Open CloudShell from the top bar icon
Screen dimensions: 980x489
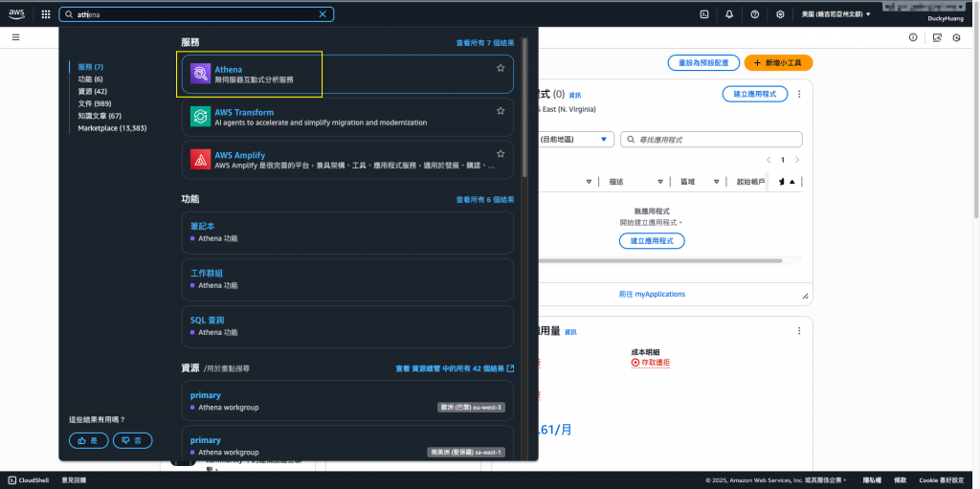(703, 14)
